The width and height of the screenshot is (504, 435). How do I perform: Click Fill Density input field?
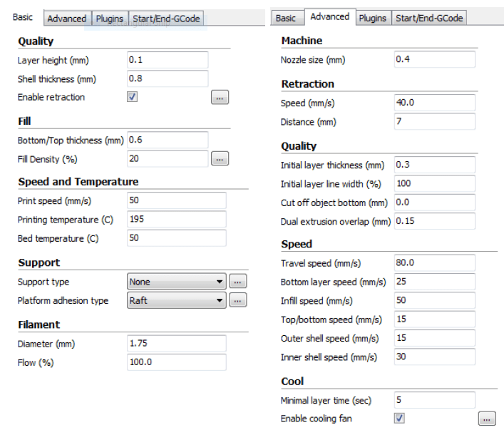pos(168,158)
